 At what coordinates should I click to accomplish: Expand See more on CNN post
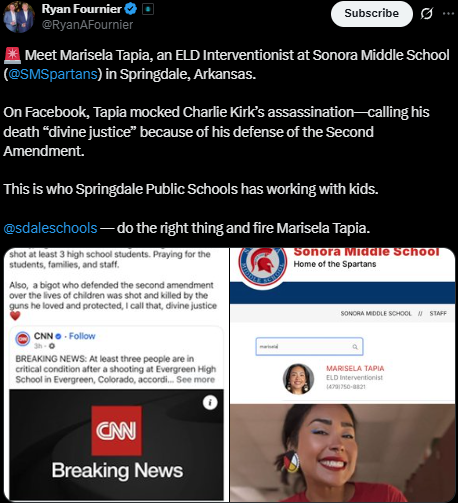click(x=196, y=379)
